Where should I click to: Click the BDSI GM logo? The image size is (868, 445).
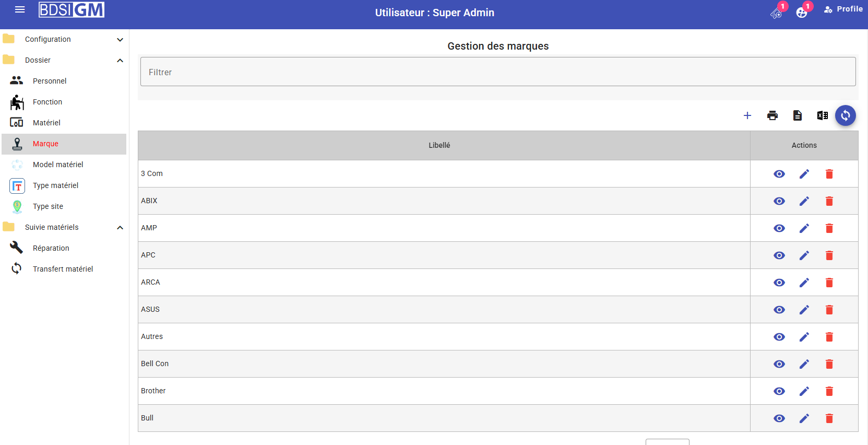(72, 9)
